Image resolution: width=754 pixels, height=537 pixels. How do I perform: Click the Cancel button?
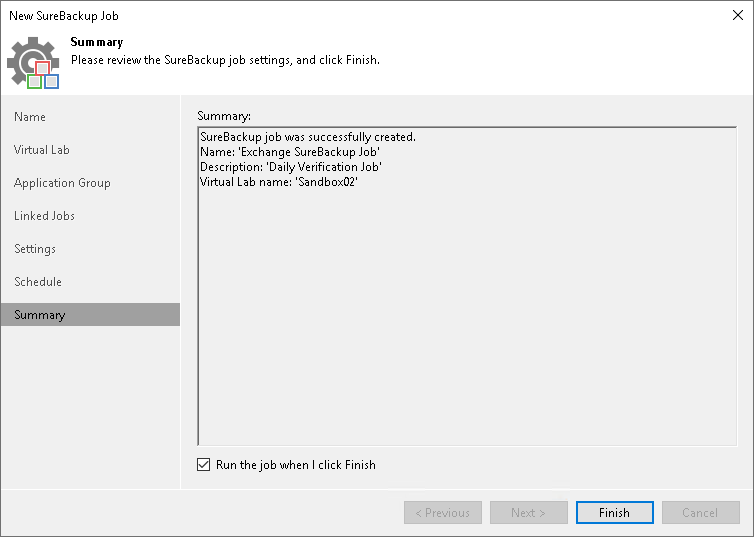pyautogui.click(x=701, y=512)
